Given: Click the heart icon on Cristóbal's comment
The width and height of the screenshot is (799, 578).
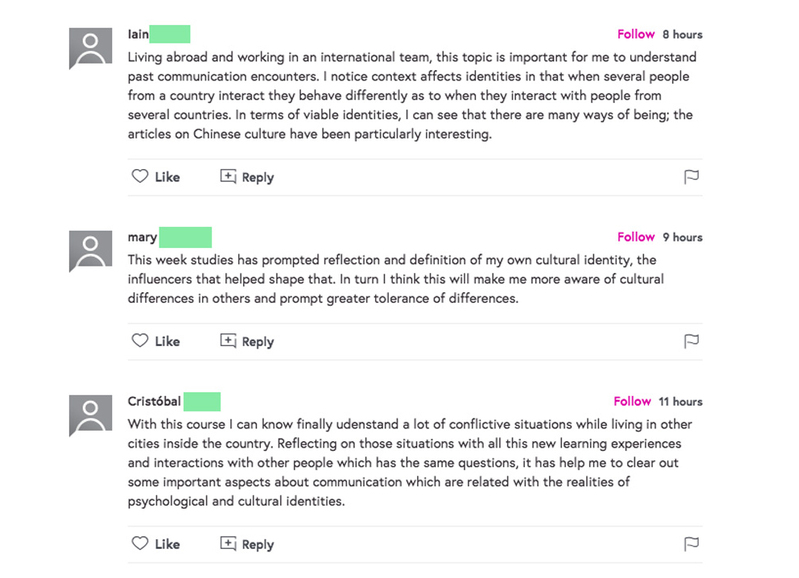Looking at the screenshot, I should click(x=140, y=544).
